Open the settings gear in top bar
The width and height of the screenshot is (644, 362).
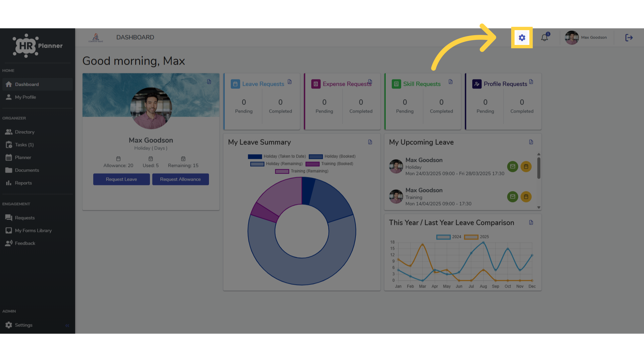click(x=522, y=38)
